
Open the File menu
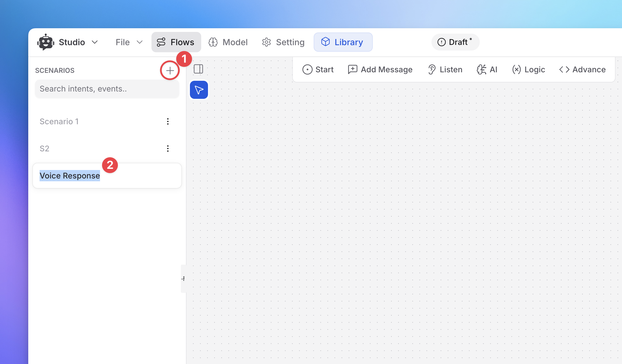pyautogui.click(x=129, y=42)
